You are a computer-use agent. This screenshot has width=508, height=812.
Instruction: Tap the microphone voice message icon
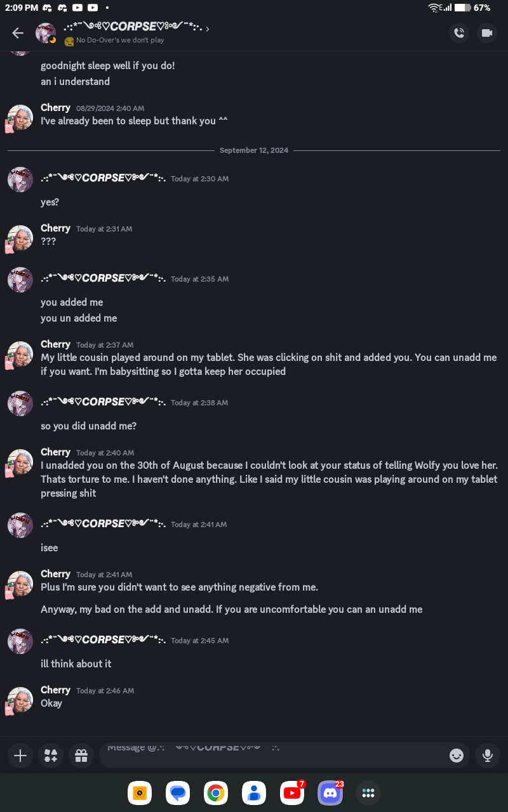pos(487,756)
